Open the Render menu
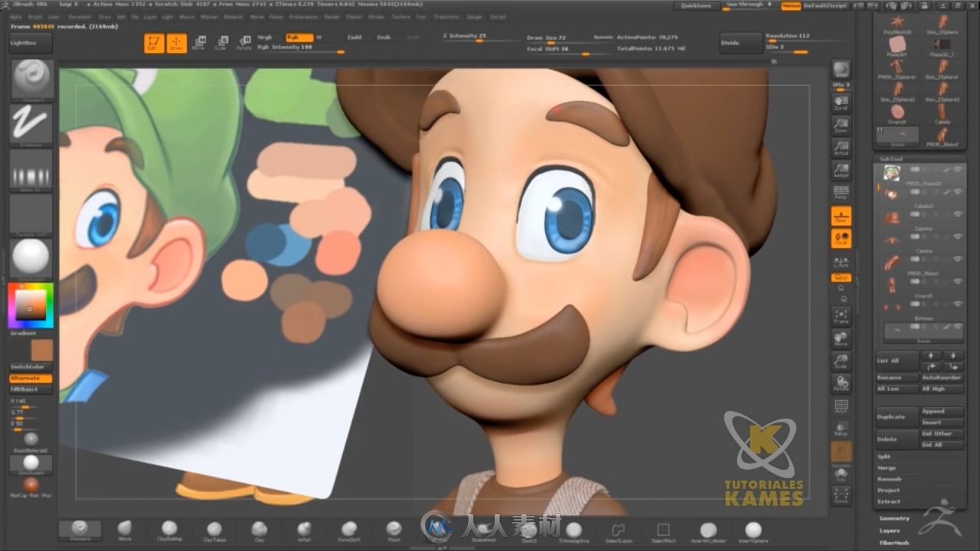980x551 pixels. tap(332, 16)
